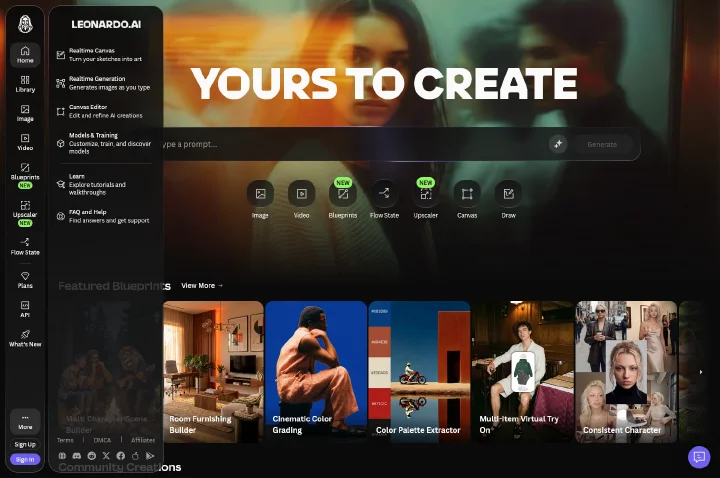Click the globe website icon in footer
The image size is (720, 478).
coord(62,456)
